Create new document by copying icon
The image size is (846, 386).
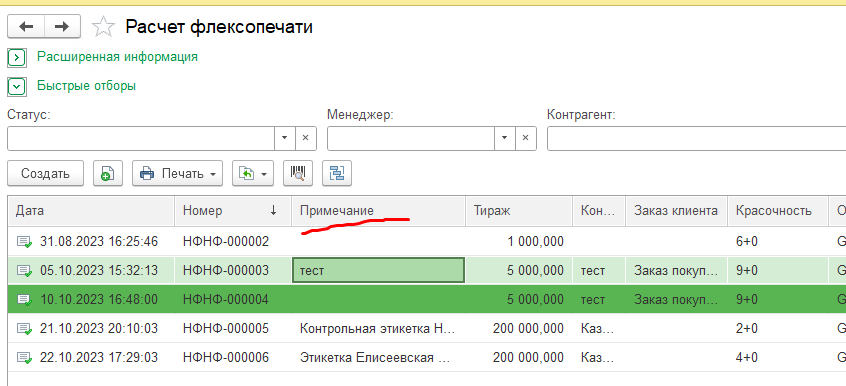108,173
